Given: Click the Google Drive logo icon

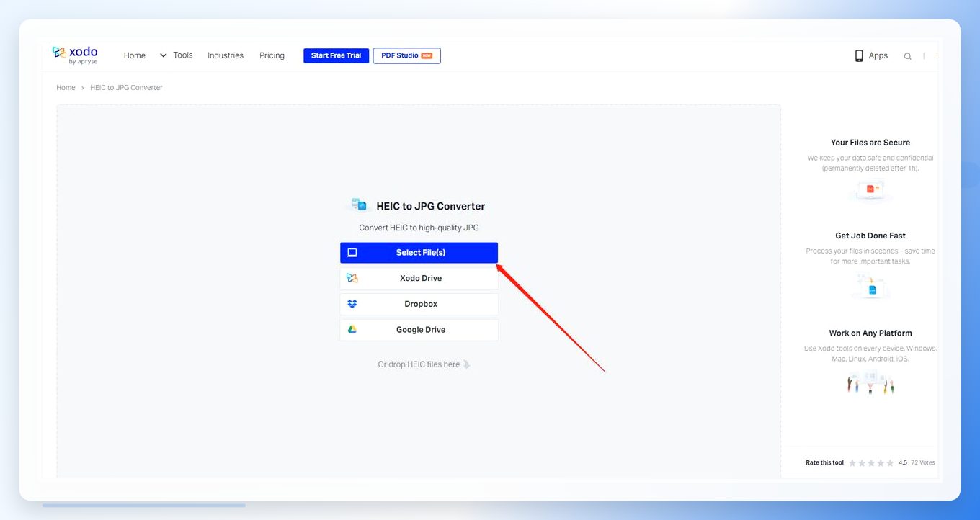Looking at the screenshot, I should pyautogui.click(x=352, y=329).
